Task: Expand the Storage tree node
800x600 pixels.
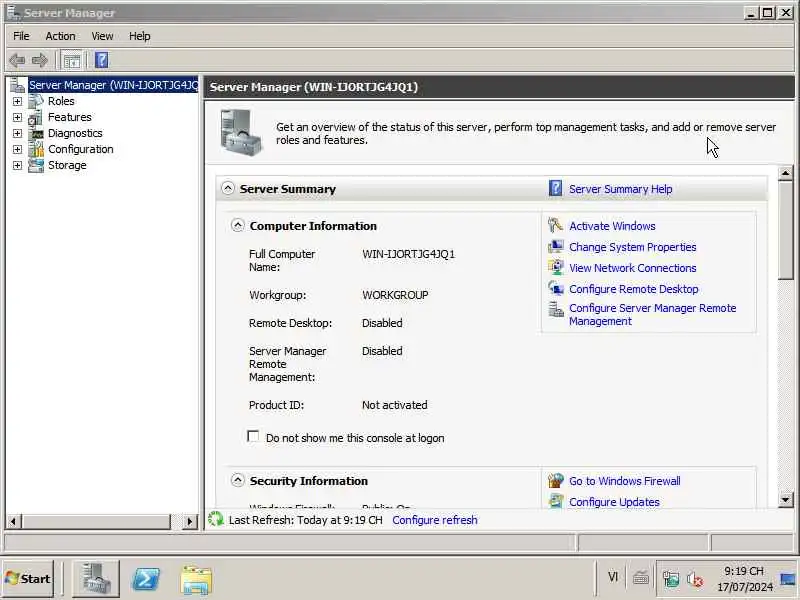Action: point(17,165)
